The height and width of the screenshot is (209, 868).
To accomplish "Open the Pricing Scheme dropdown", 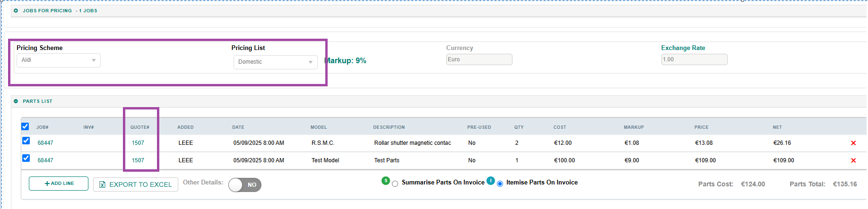I will (x=59, y=60).
